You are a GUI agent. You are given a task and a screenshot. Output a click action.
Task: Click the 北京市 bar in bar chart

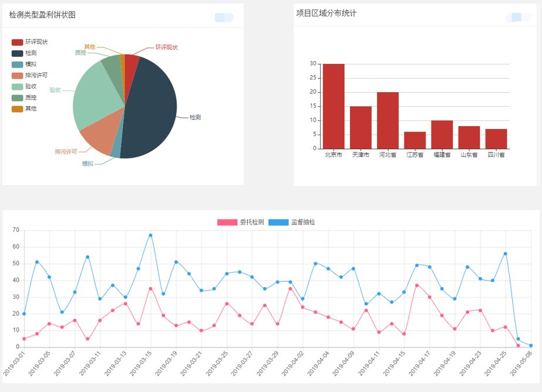click(x=334, y=106)
